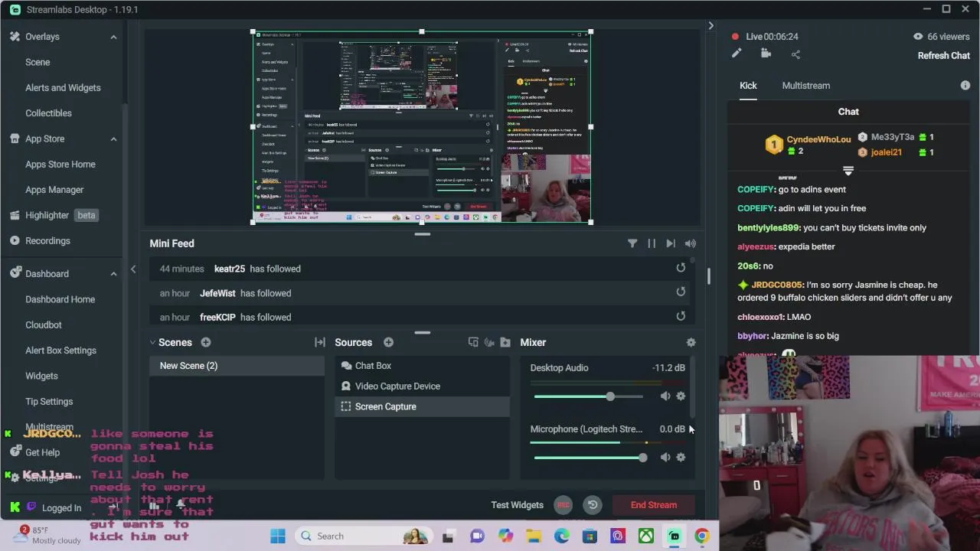Image resolution: width=980 pixels, height=551 pixels.
Task: Mute Desktop Audio in the mixer
Action: pyautogui.click(x=665, y=396)
